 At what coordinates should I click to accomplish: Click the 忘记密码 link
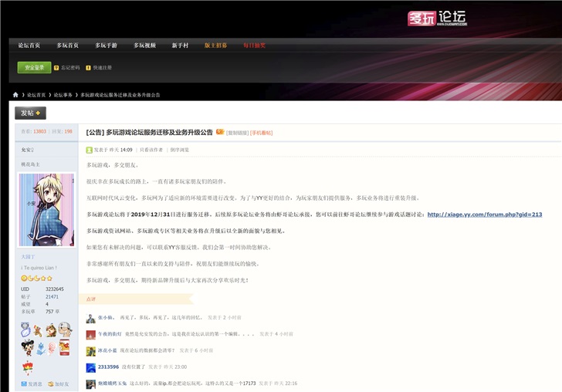(x=70, y=68)
